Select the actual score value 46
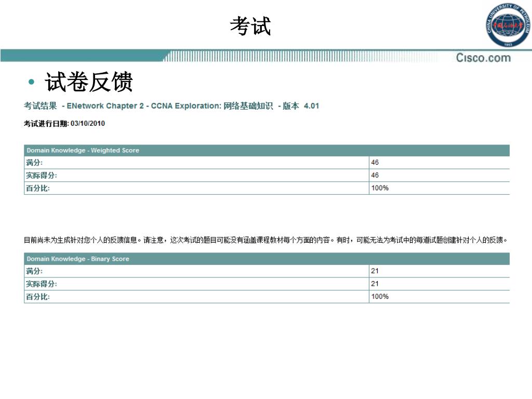Image resolution: width=532 pixels, height=399 pixels. [x=375, y=176]
